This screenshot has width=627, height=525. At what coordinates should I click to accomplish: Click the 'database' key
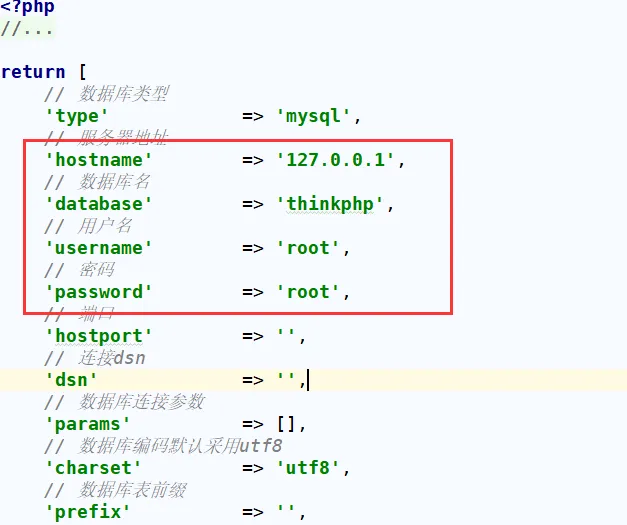click(99, 204)
